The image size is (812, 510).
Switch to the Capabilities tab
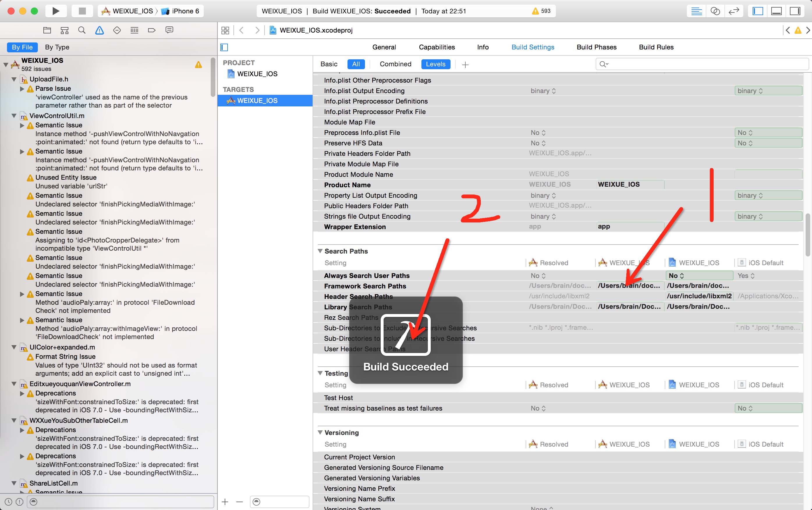click(437, 47)
